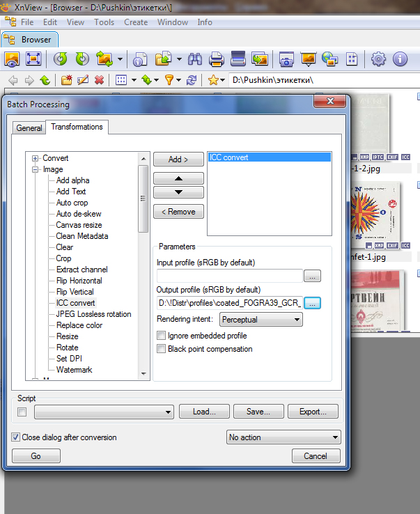Select Watermark in the Image tree
This screenshot has height=514, width=420.
pos(74,370)
